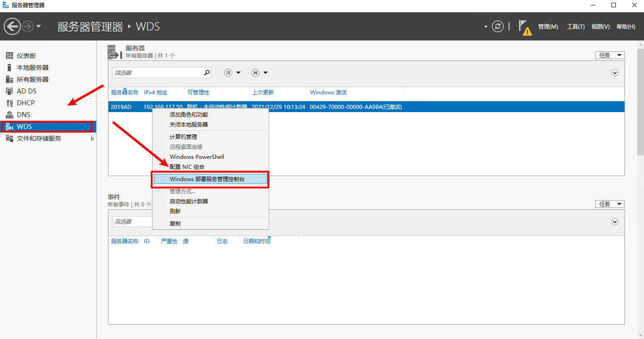Open the AD DS role page
Image resolution: width=644 pixels, height=339 pixels.
[x=26, y=91]
